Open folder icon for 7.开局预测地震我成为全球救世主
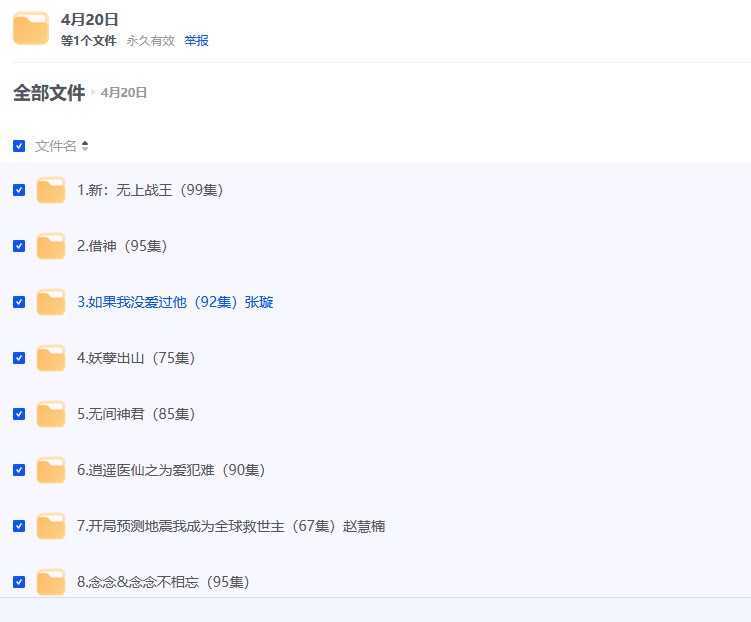 pyautogui.click(x=51, y=526)
